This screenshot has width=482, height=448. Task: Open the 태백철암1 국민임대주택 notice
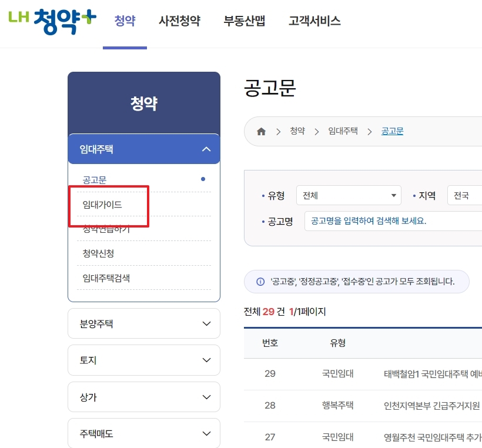click(411, 373)
